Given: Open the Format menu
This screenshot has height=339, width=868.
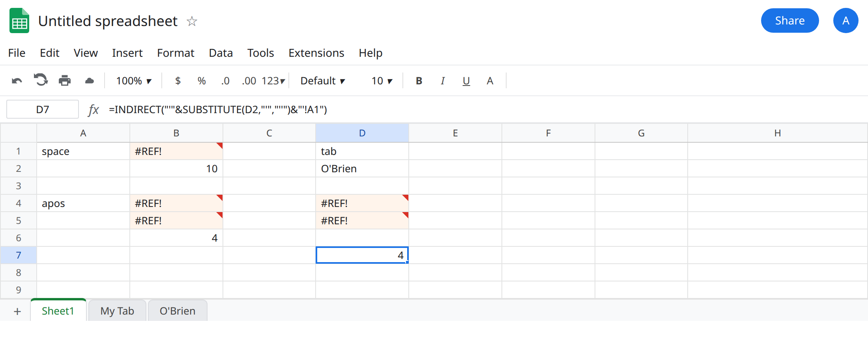Looking at the screenshot, I should pyautogui.click(x=176, y=53).
